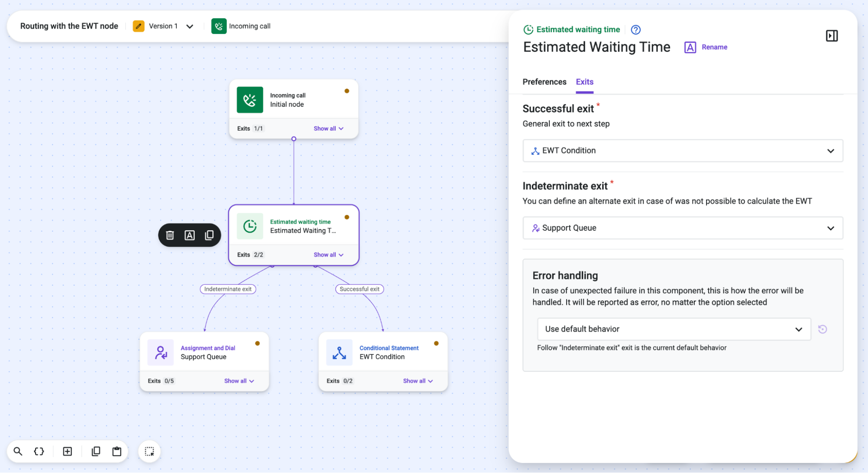Click the Routing with the EWT node title
Viewport: 868px width, 473px height.
point(69,26)
